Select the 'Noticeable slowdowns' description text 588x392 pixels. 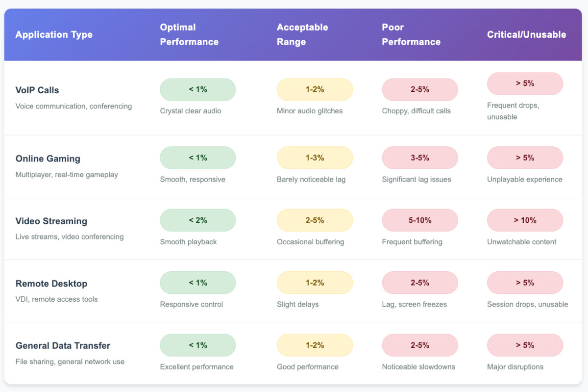tap(418, 366)
